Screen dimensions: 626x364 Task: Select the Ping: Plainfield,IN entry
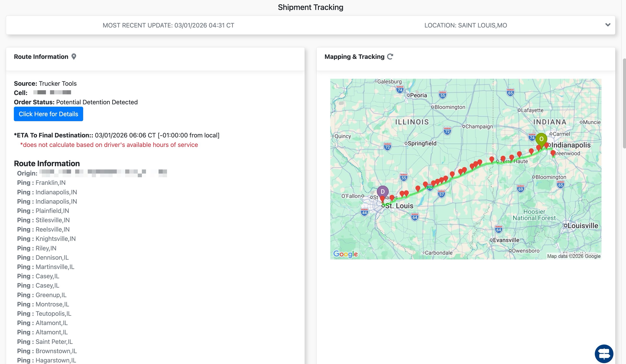pyautogui.click(x=43, y=211)
